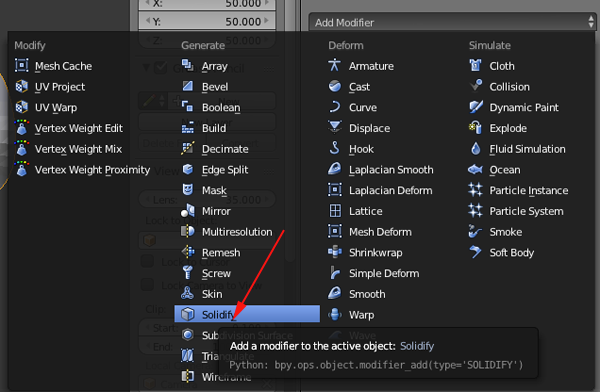
Task: Click the Boolean modifier icon
Action: (x=188, y=106)
